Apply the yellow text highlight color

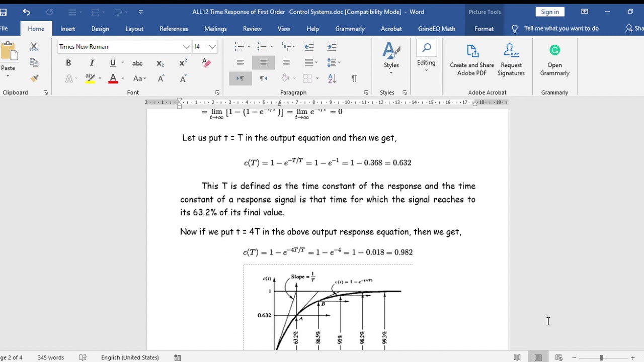[x=91, y=78]
